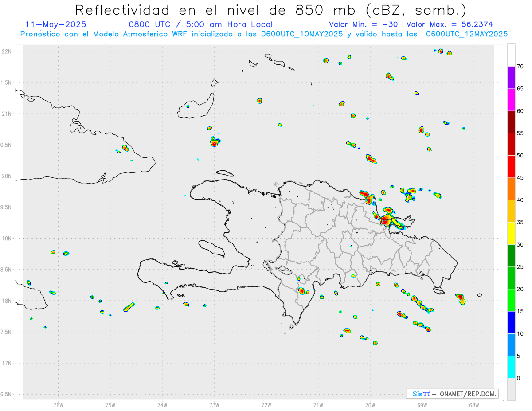Click the '45' value on the color scale
Image resolution: width=532 pixels, height=411 pixels.
pos(520,178)
